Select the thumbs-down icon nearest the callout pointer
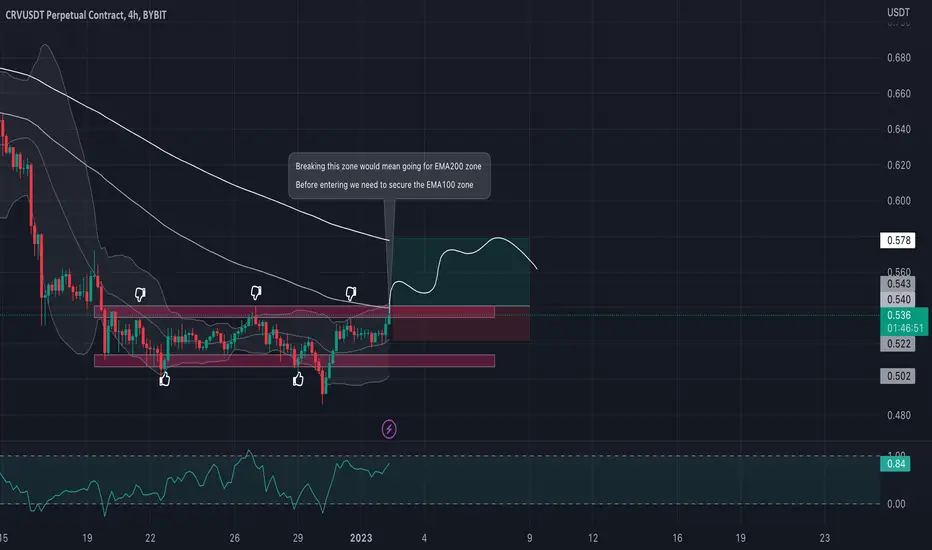Image resolution: width=932 pixels, height=550 pixels. (351, 293)
